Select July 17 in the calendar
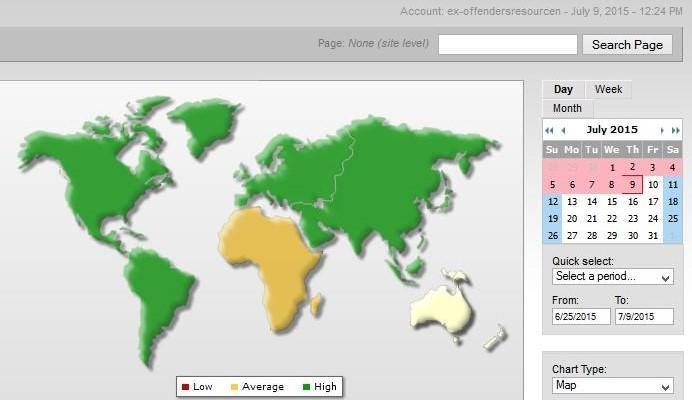The image size is (692, 400). point(653,202)
